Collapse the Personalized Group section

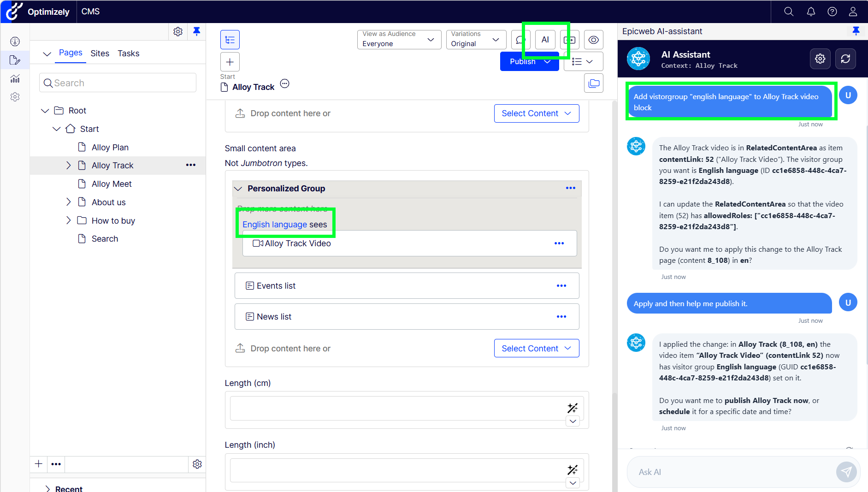point(238,189)
